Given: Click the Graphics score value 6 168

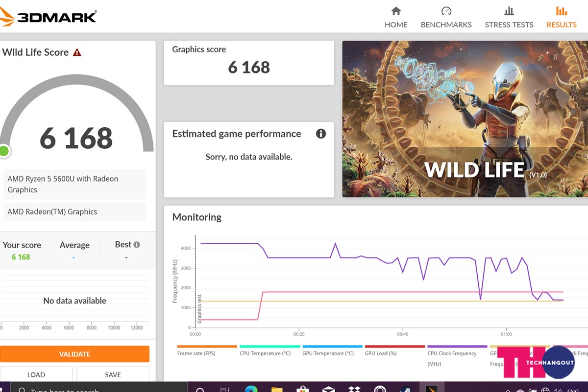Looking at the screenshot, I should click(x=249, y=67).
